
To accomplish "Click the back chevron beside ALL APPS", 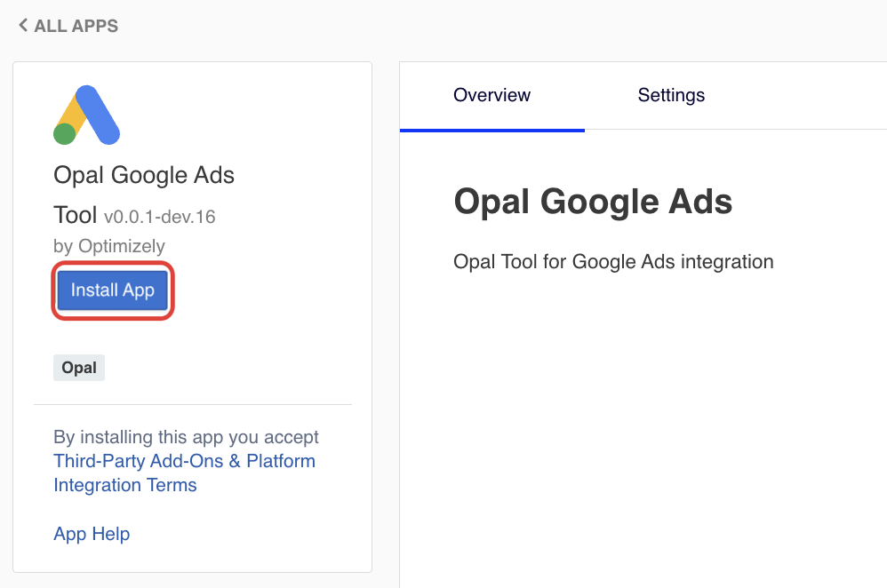I will pyautogui.click(x=22, y=25).
